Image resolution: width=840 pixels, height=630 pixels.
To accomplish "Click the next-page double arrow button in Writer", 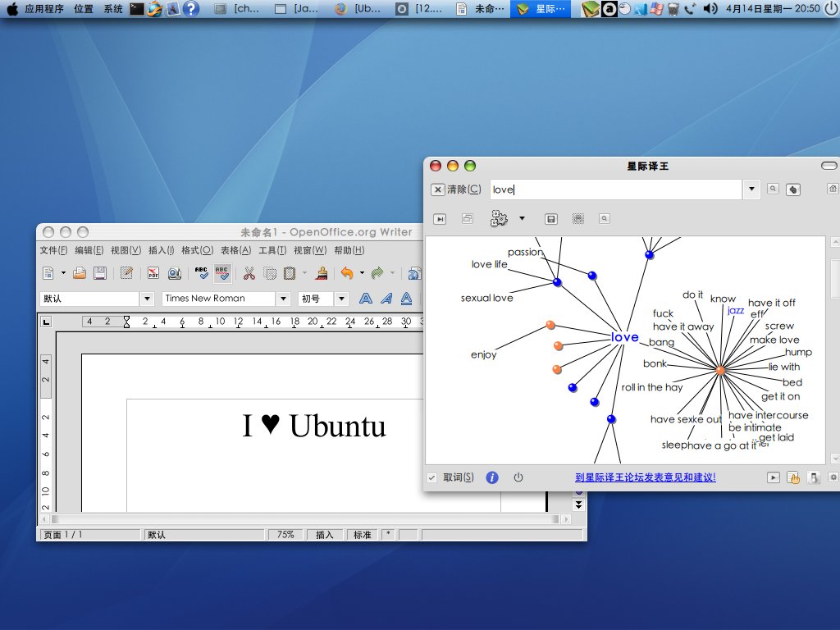I will [x=578, y=505].
